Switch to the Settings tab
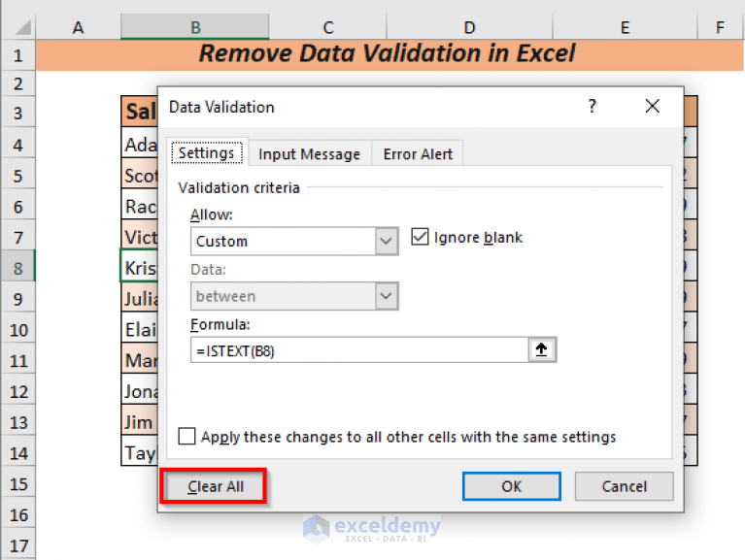Screen dimensions: 745x560 click(x=207, y=153)
